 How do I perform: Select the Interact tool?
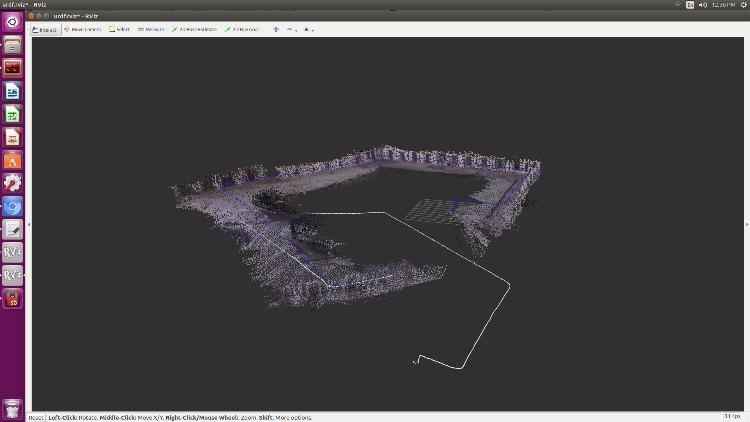[x=44, y=30]
